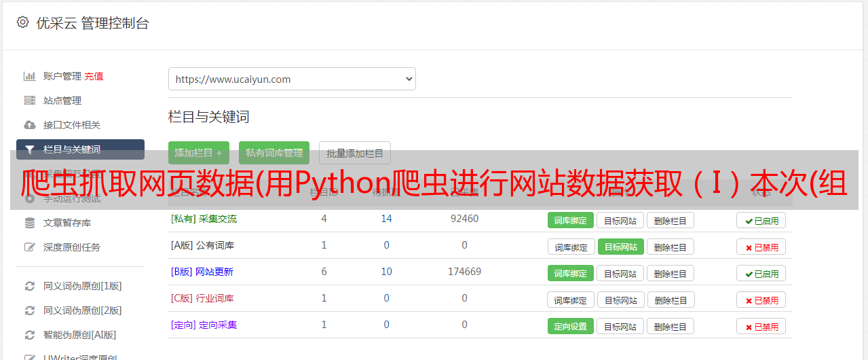Click the bar chart icon for 账户管理
868x360 pixels.
[30, 76]
